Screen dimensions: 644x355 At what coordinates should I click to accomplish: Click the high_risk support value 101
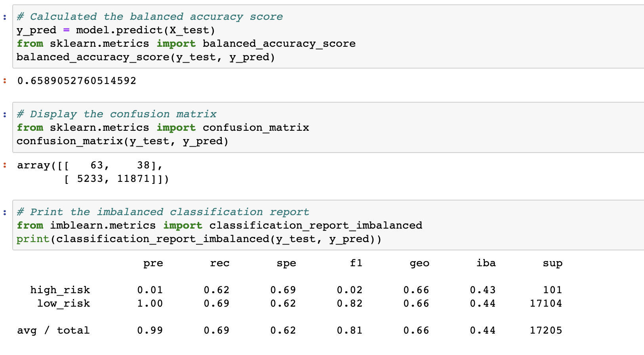point(553,290)
